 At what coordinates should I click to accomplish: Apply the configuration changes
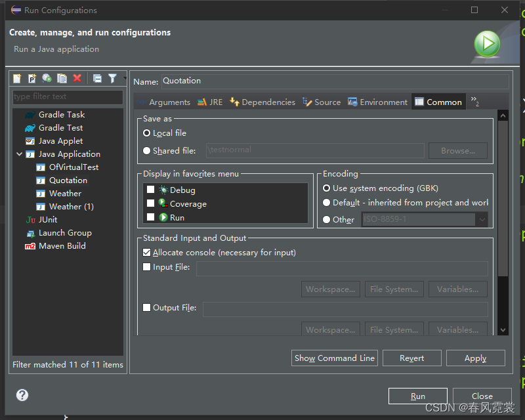[x=475, y=358]
